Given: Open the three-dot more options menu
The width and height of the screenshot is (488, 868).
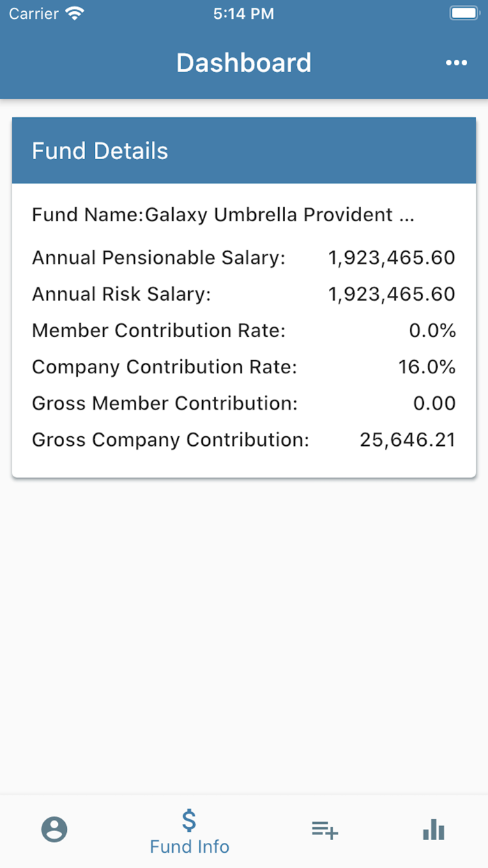Looking at the screenshot, I should click(x=457, y=63).
